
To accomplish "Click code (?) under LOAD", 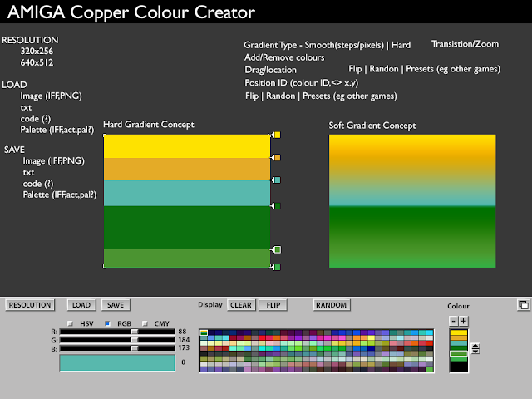I will click(x=36, y=119).
